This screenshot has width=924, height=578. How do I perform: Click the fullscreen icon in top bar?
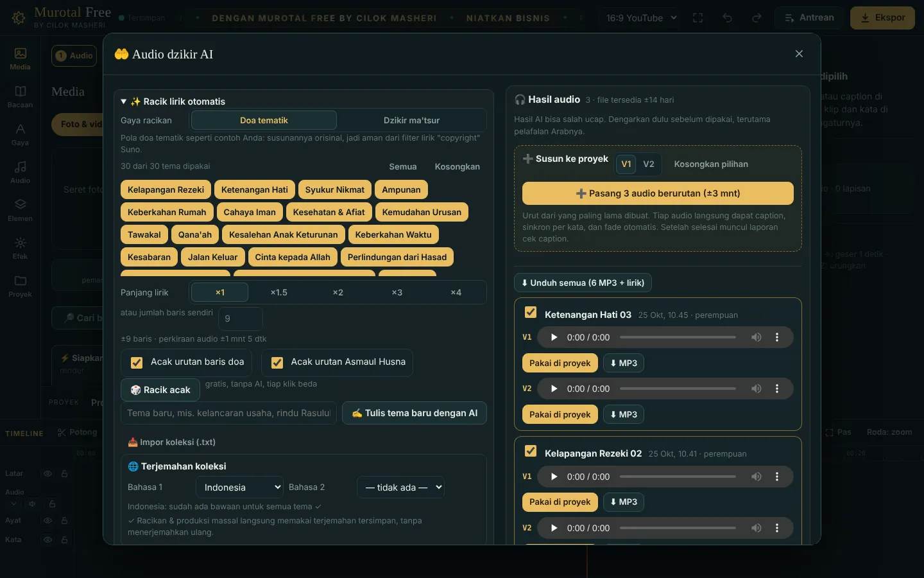pyautogui.click(x=697, y=18)
